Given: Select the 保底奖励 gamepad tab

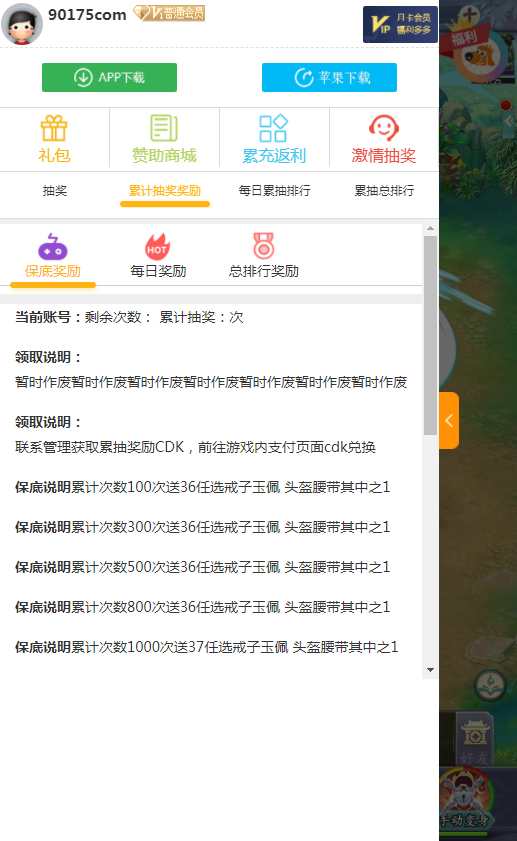Looking at the screenshot, I should pos(53,256).
